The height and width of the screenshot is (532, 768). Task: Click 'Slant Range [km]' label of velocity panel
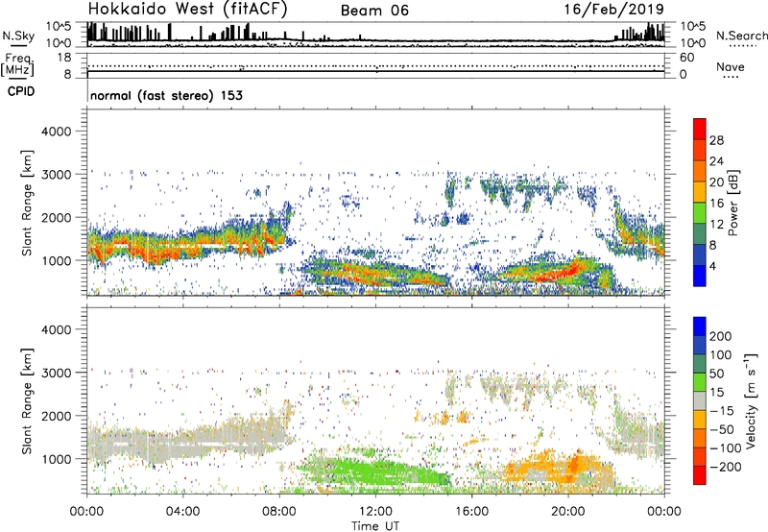(x=27, y=401)
